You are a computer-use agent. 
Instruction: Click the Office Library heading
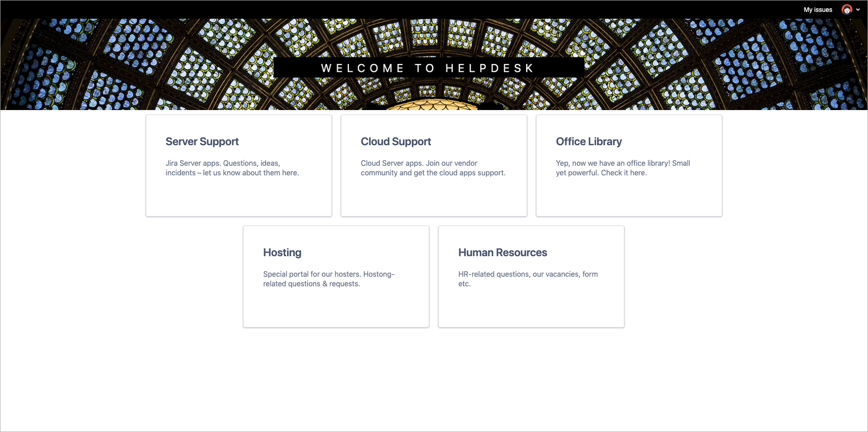click(589, 142)
